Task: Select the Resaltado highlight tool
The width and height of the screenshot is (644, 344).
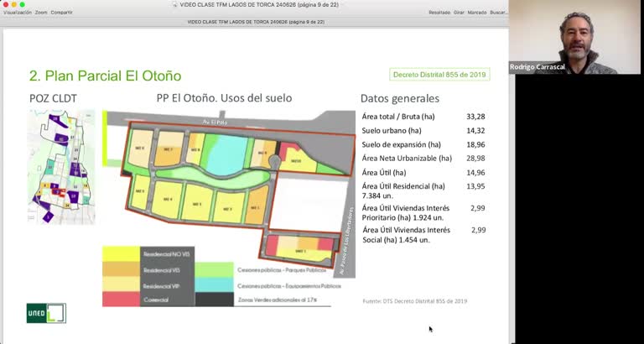Action: 439,13
